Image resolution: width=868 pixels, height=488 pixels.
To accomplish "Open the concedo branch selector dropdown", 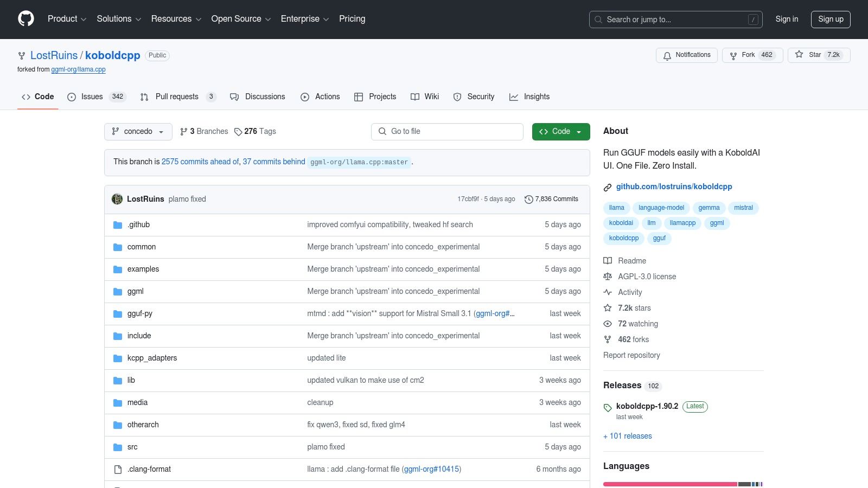I will [x=138, y=132].
